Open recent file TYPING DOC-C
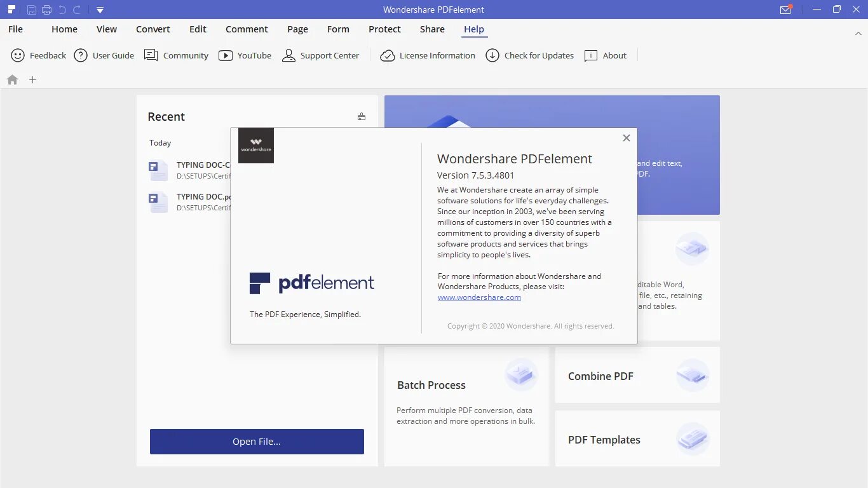This screenshot has height=488, width=868. 189,170
